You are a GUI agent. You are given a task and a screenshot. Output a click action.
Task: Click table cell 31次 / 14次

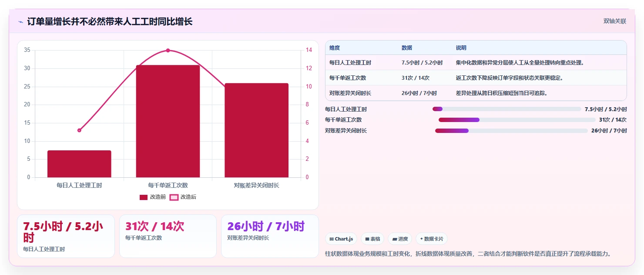[416, 78]
